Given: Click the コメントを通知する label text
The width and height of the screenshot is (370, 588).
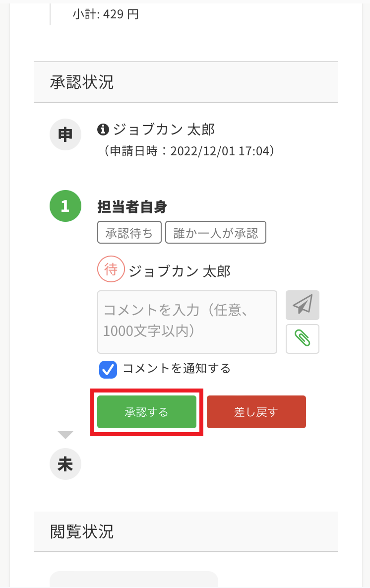Looking at the screenshot, I should pyautogui.click(x=177, y=369).
